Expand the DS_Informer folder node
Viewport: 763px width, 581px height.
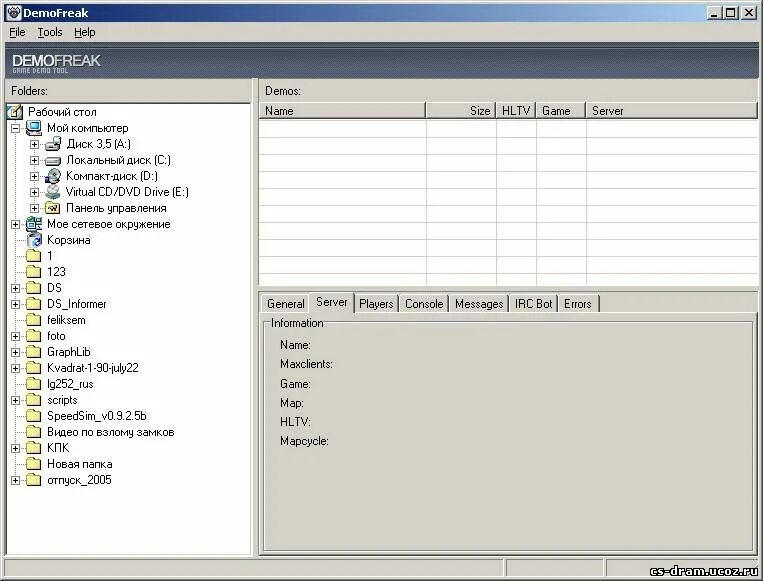pyautogui.click(x=16, y=305)
